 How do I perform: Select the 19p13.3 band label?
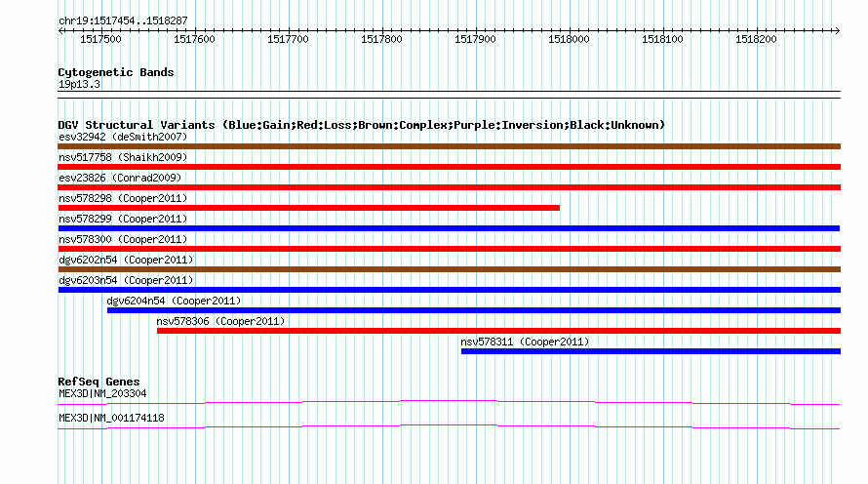79,84
